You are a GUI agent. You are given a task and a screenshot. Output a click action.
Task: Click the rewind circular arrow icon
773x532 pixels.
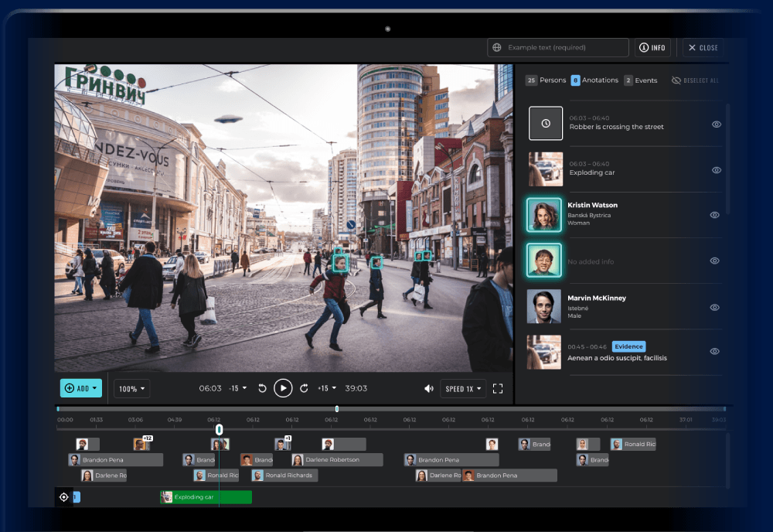click(262, 388)
